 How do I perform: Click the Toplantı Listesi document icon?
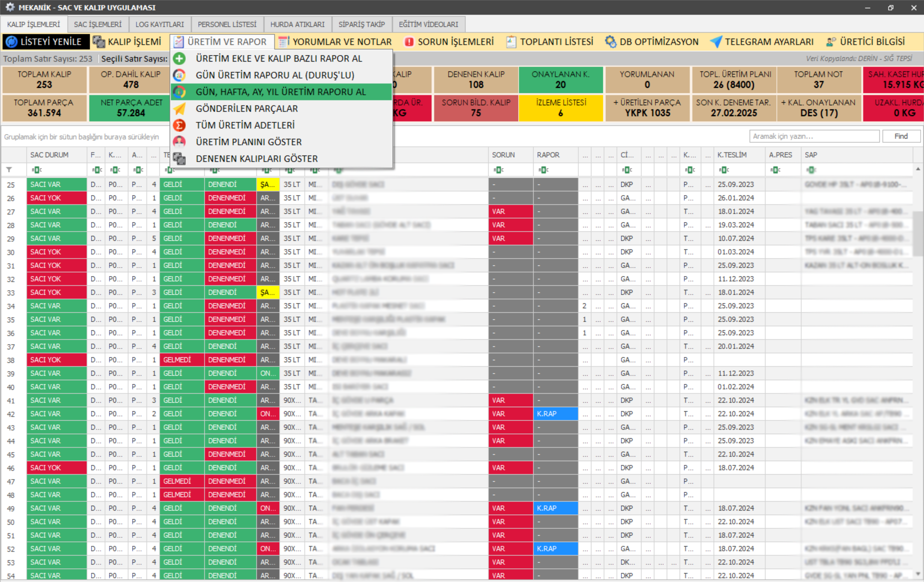[511, 42]
